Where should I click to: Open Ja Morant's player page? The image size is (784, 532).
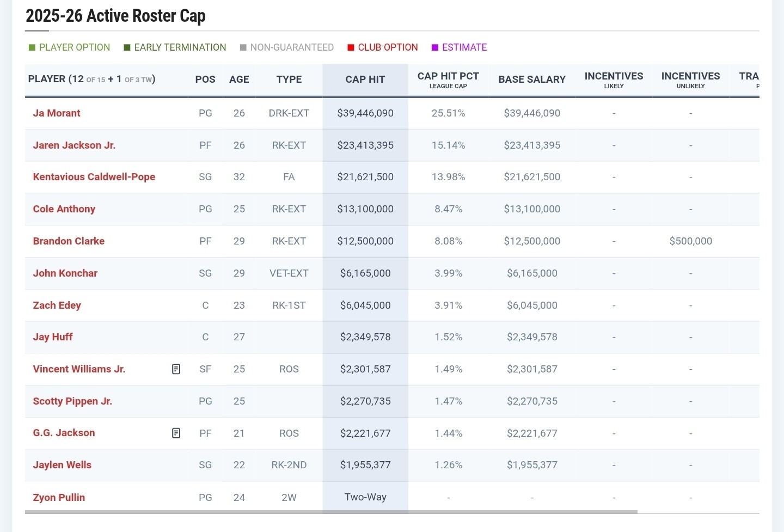coord(57,113)
